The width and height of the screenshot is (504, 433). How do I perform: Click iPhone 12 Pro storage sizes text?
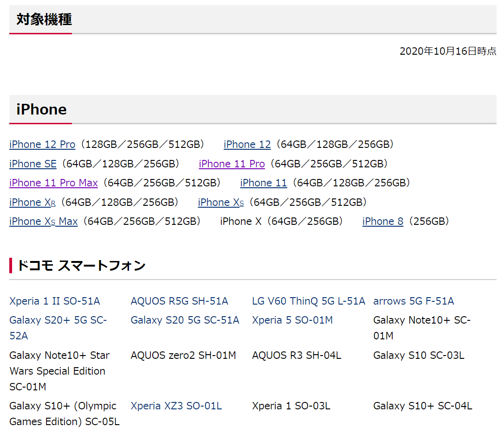[143, 145]
